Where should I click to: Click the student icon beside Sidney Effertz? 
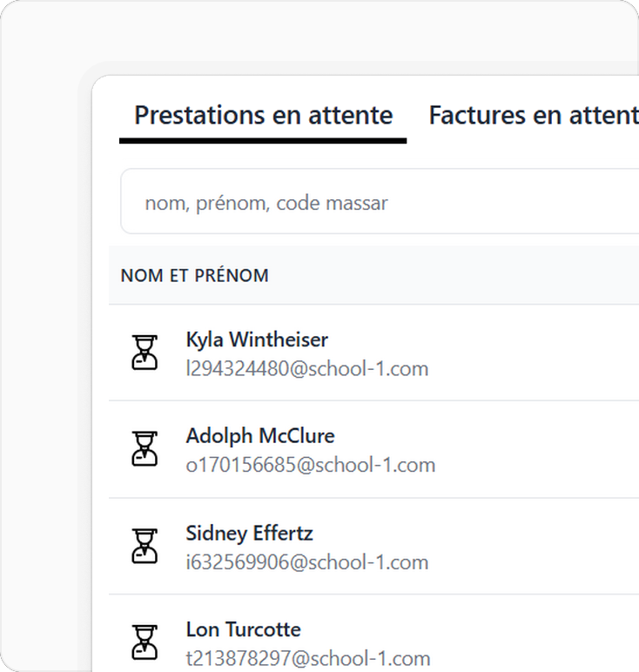point(145,546)
